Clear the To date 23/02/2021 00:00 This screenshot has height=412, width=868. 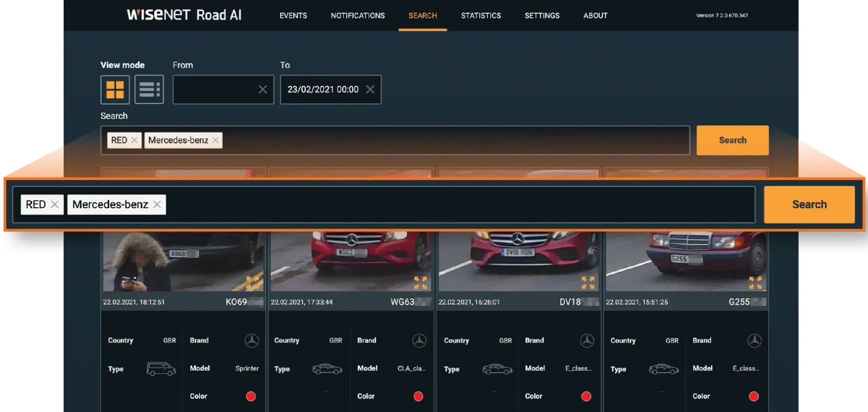(x=370, y=89)
